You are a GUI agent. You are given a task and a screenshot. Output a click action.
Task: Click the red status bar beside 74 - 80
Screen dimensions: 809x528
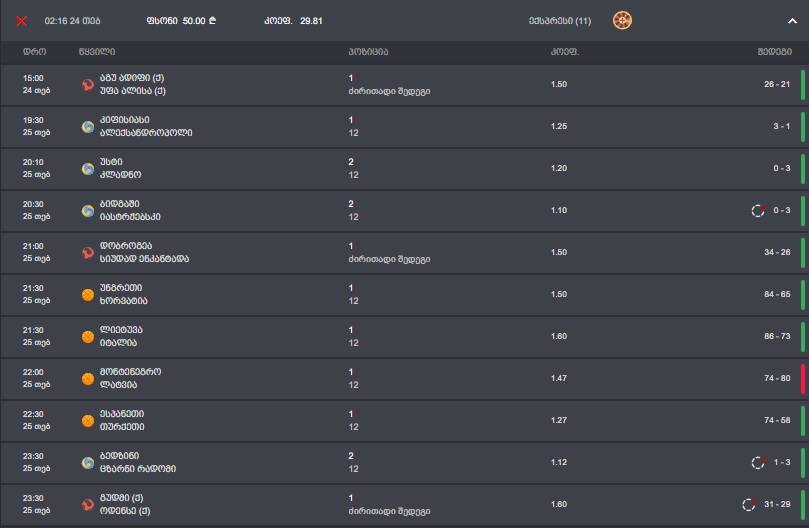pos(802,379)
